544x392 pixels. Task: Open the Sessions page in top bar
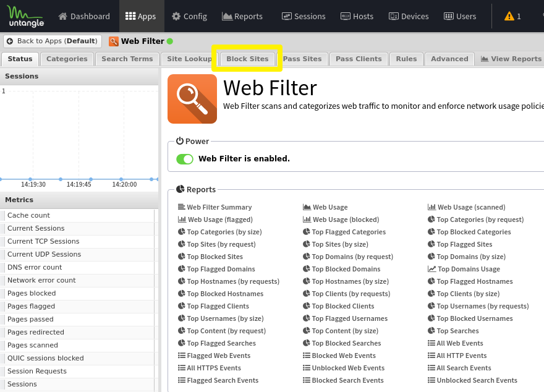tap(304, 16)
